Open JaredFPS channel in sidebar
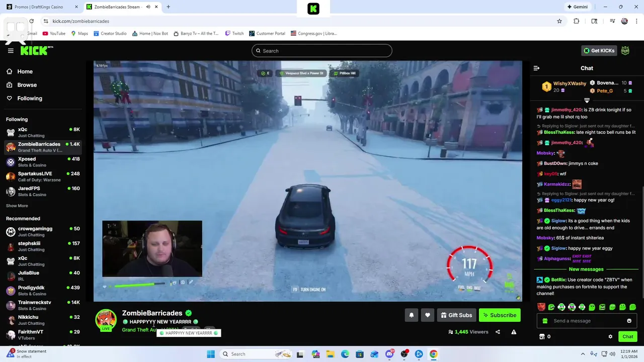 [43, 191]
